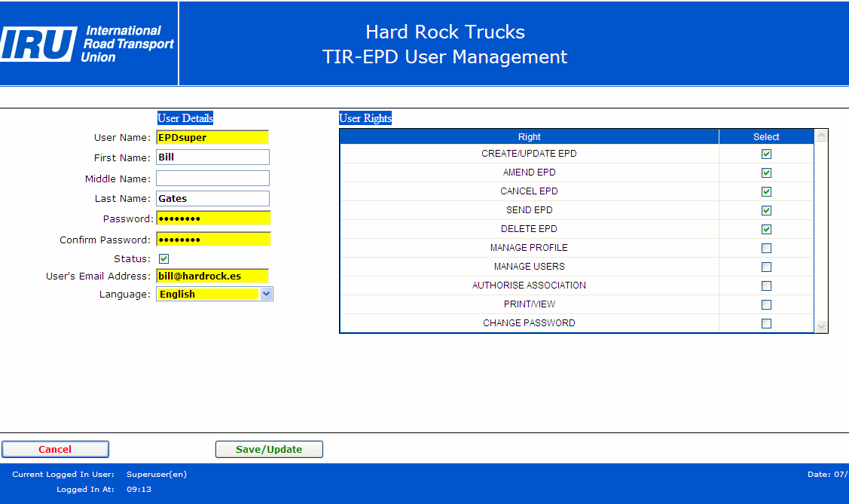The image size is (849, 504).
Task: Click the User's Email Address field
Action: tap(212, 276)
